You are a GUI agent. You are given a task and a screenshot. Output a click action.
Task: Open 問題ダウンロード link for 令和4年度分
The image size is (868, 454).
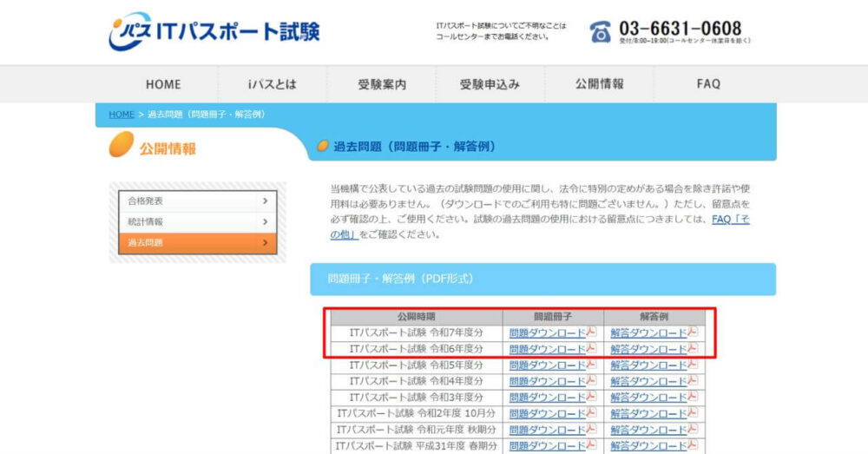(547, 381)
